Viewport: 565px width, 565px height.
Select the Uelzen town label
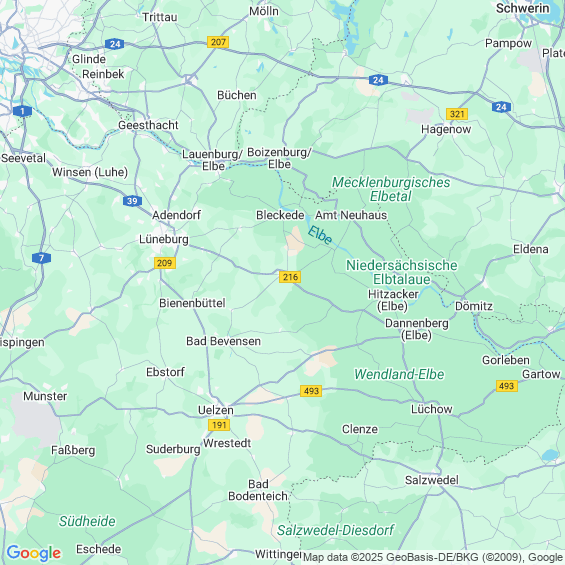click(x=216, y=410)
